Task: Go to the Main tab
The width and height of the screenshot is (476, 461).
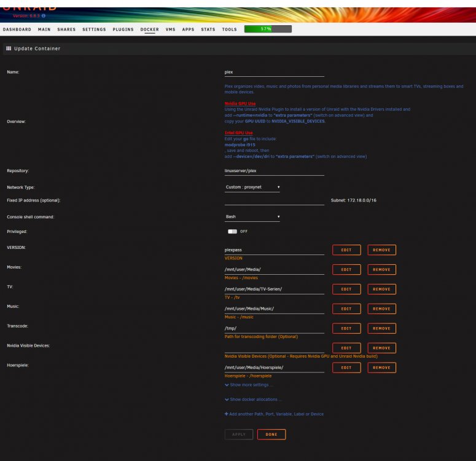Action: tap(44, 30)
